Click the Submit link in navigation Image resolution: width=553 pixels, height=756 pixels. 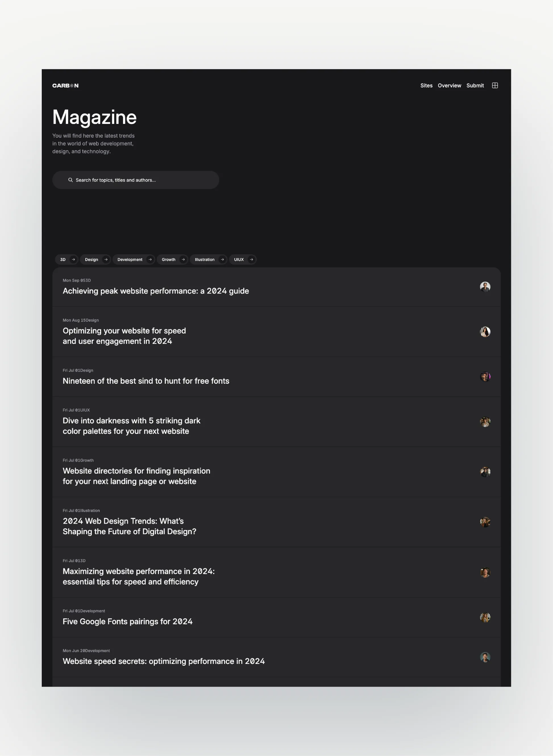point(475,85)
